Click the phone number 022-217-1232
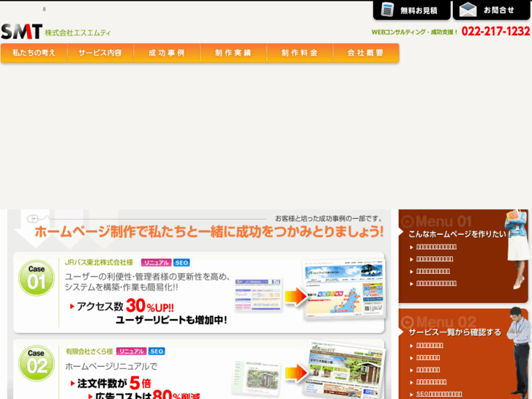Viewport: 532px width, 399px height. [495, 31]
